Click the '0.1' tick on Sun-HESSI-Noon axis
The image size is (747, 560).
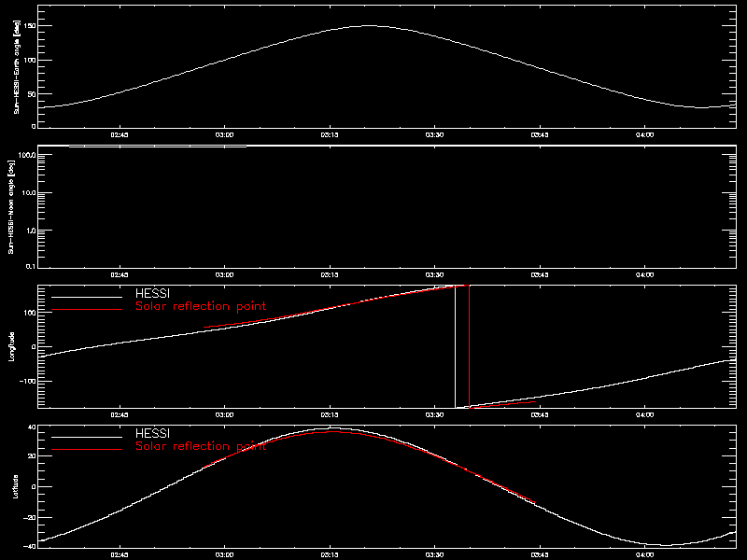point(31,266)
